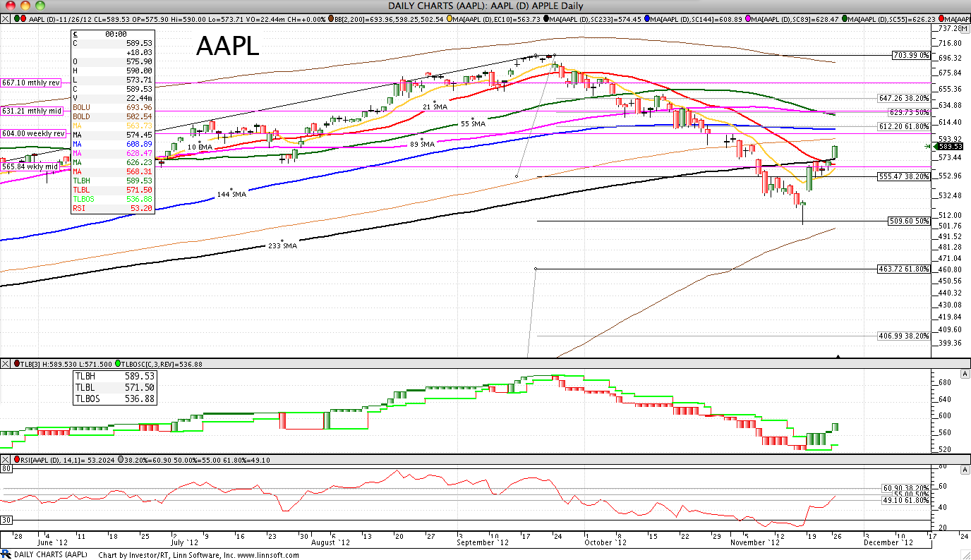Click the July '12 label on time axis

[185, 542]
